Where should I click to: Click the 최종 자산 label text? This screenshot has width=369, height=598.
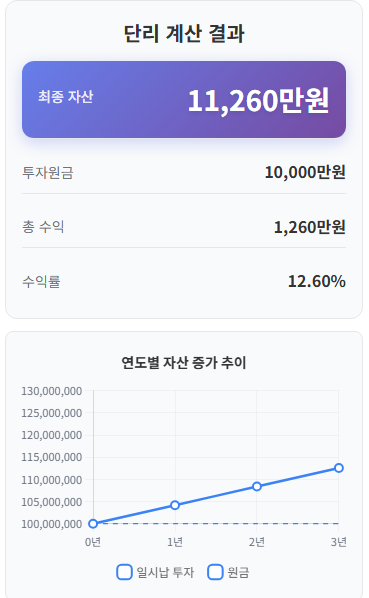click(66, 96)
